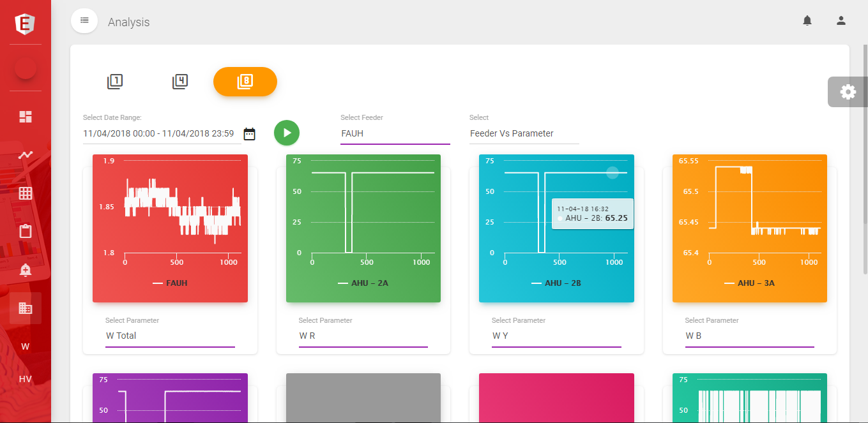Open the table grid sidebar icon
Viewport: 868px width, 423px height.
coord(26,193)
